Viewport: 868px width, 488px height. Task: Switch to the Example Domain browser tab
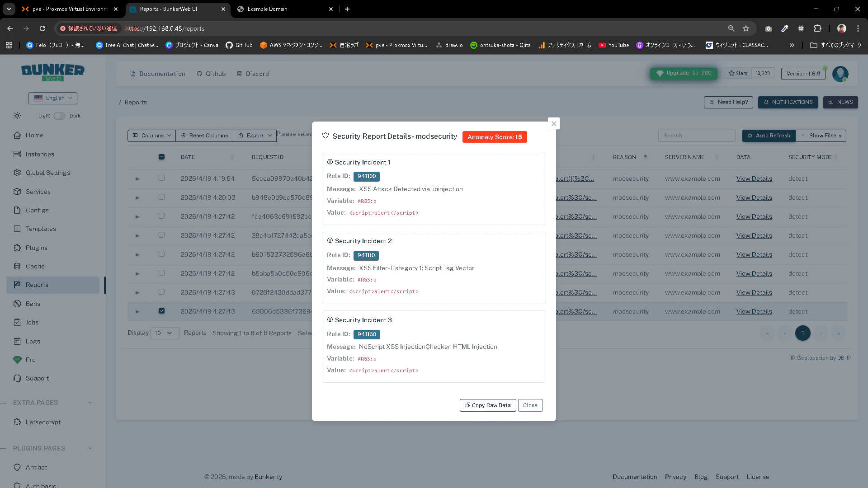tap(285, 9)
